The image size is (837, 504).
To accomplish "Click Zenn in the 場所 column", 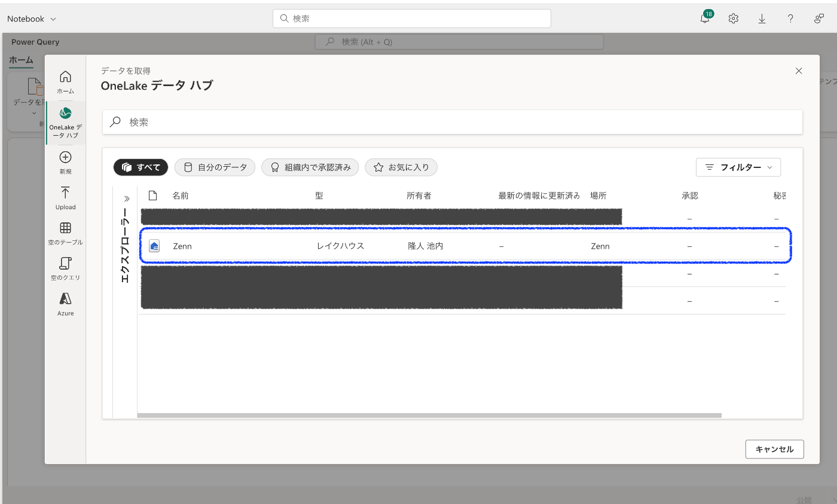I will (600, 246).
